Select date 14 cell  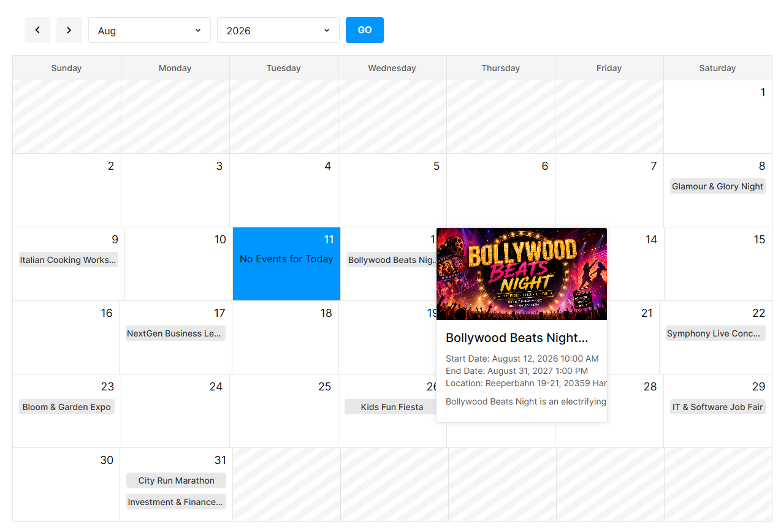(636, 264)
